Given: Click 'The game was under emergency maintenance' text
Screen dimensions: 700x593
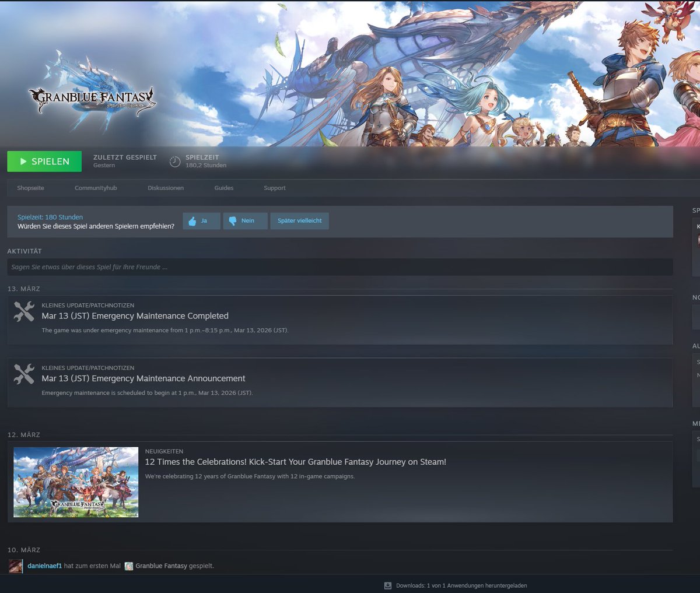Looking at the screenshot, I should click(165, 331).
